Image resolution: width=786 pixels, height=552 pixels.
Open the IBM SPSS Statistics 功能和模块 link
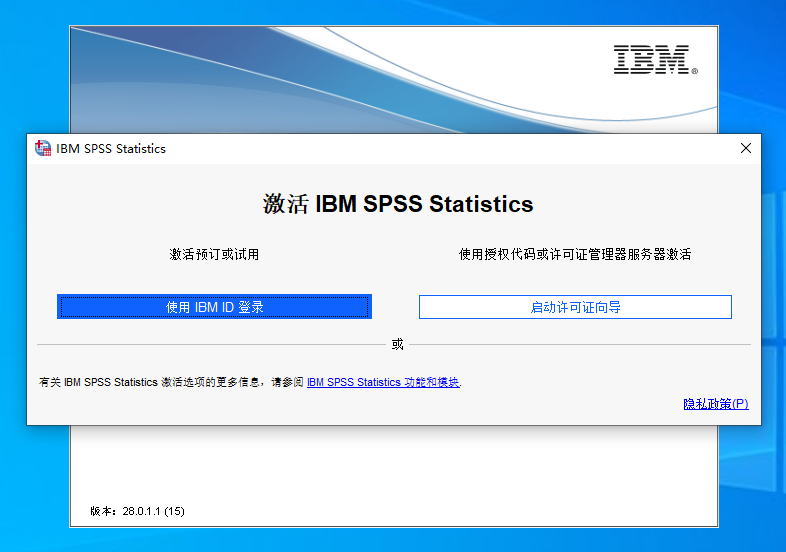pos(383,382)
